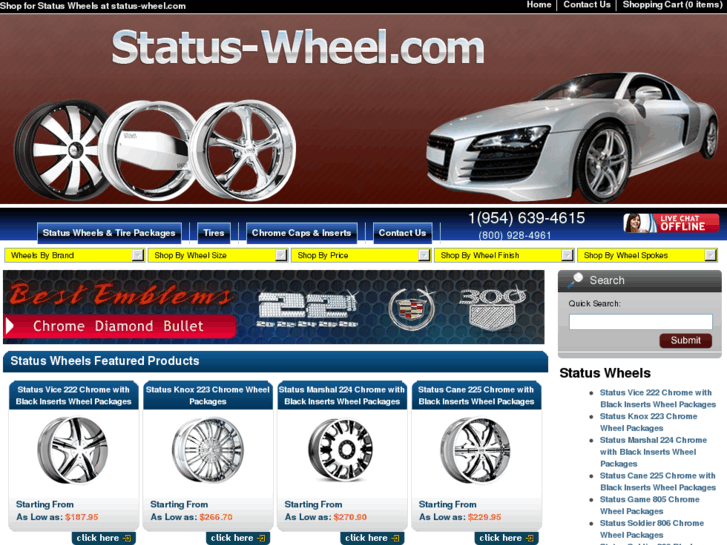This screenshot has height=545, width=727.
Task: Open sidebar link Status Knox 223 Chrome
Action: (648, 422)
